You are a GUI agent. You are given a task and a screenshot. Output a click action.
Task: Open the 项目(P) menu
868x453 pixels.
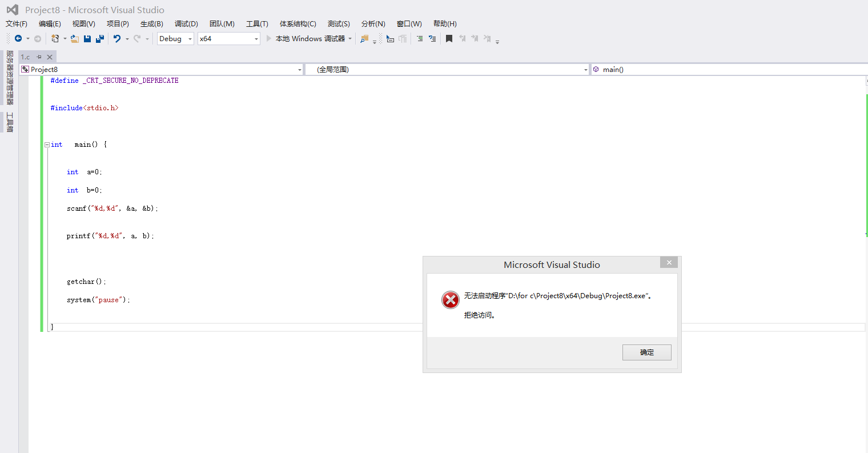coord(118,24)
